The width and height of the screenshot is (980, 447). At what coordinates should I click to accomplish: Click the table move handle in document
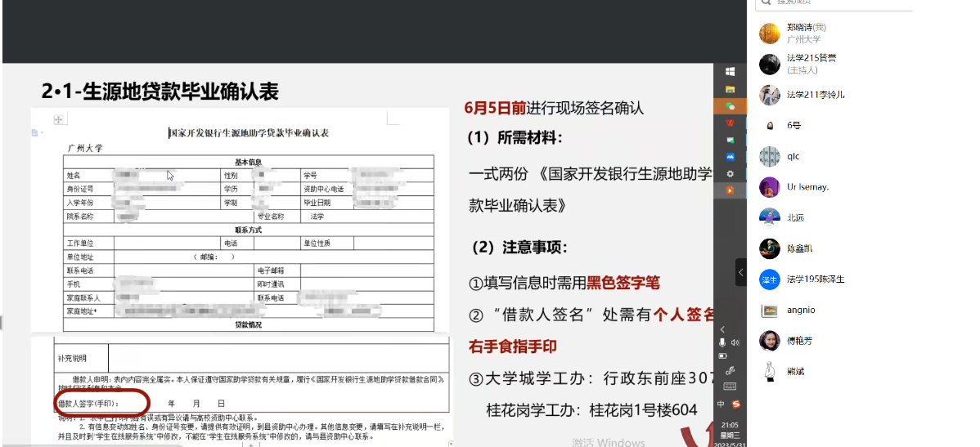click(60, 119)
